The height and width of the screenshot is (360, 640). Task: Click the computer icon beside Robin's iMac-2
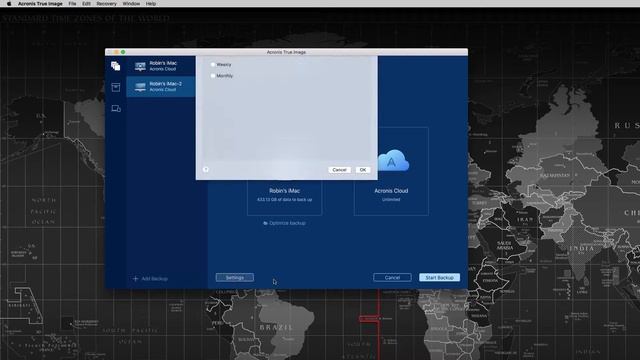(140, 87)
